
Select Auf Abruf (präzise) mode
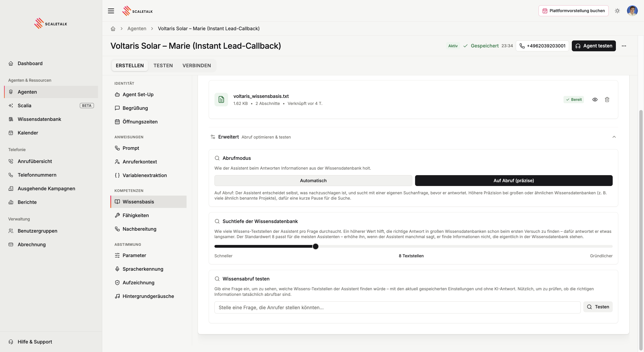(x=514, y=180)
